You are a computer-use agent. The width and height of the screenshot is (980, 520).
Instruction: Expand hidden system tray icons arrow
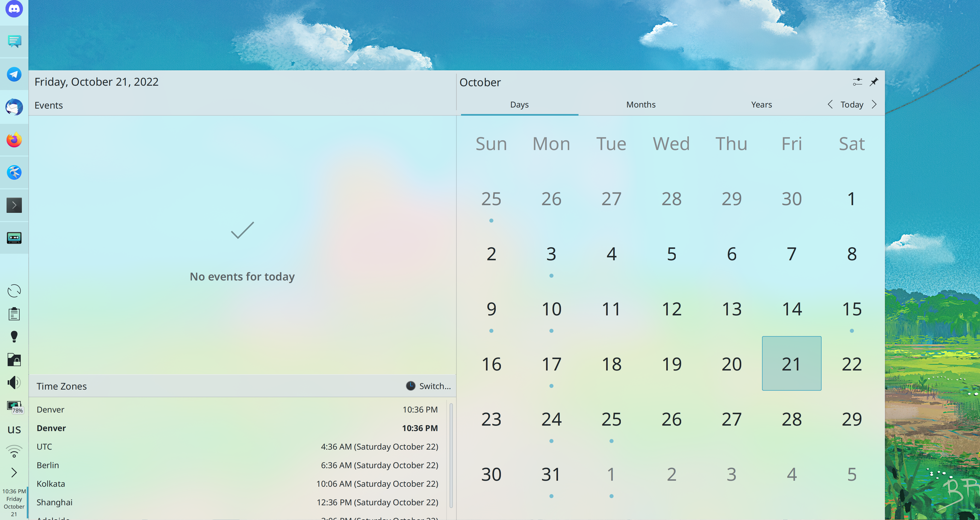point(14,473)
